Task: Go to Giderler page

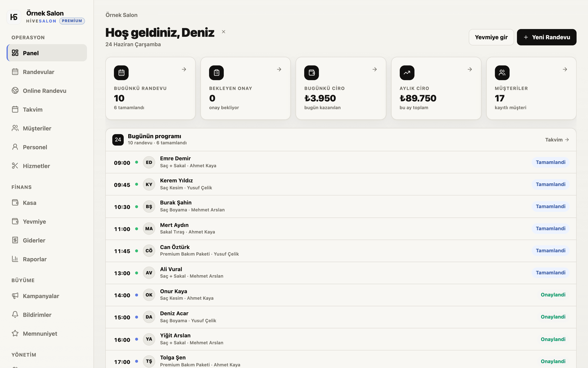Action: [x=47, y=240]
